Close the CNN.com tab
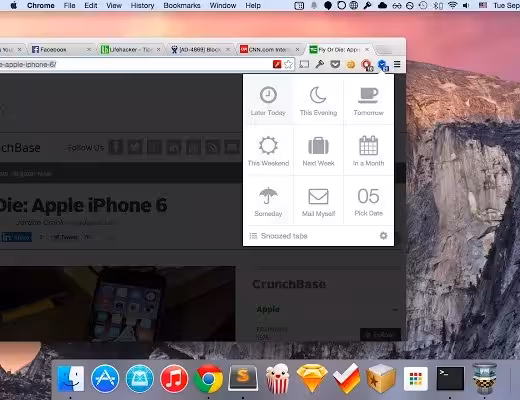This screenshot has height=400, width=520. [x=297, y=50]
